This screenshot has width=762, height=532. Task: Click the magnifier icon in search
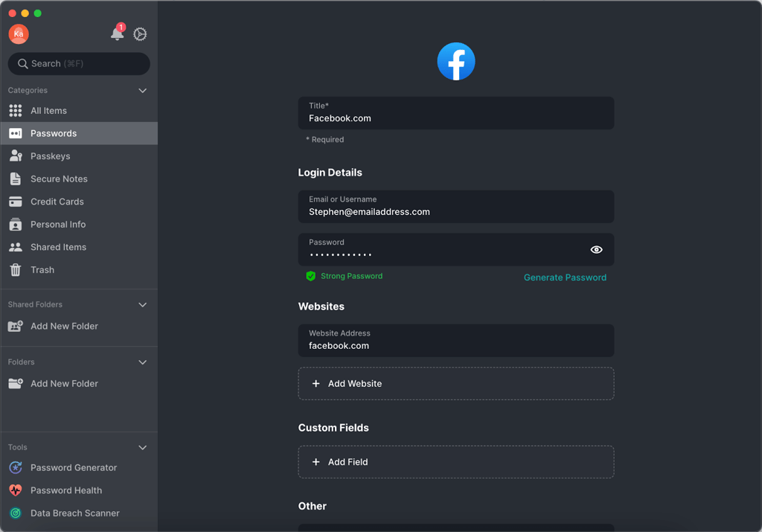point(22,64)
